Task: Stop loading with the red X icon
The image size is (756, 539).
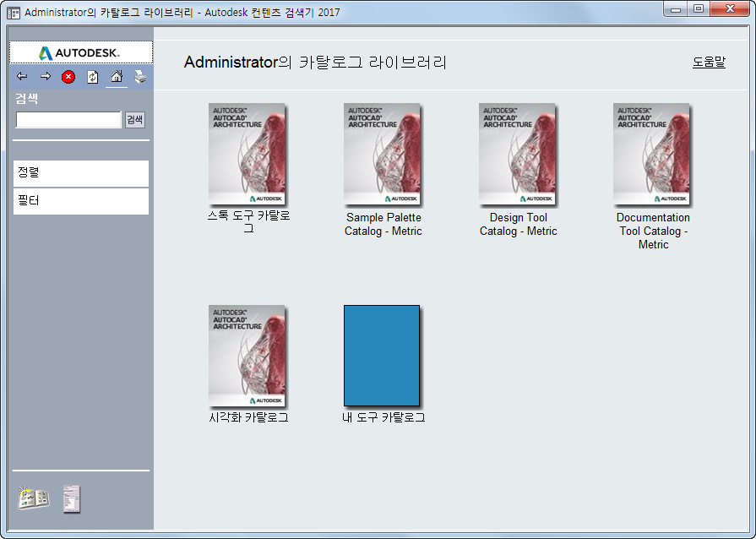Action: click(x=68, y=77)
